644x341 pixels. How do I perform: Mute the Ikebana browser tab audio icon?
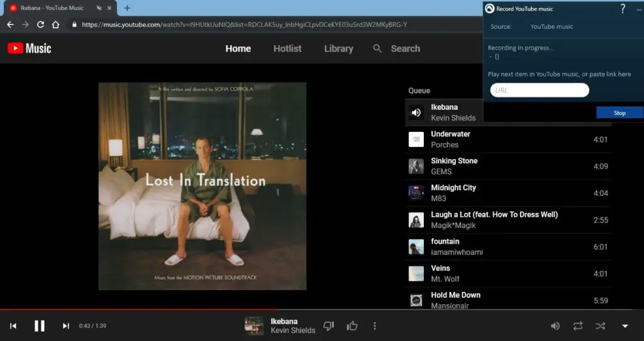coord(99,8)
